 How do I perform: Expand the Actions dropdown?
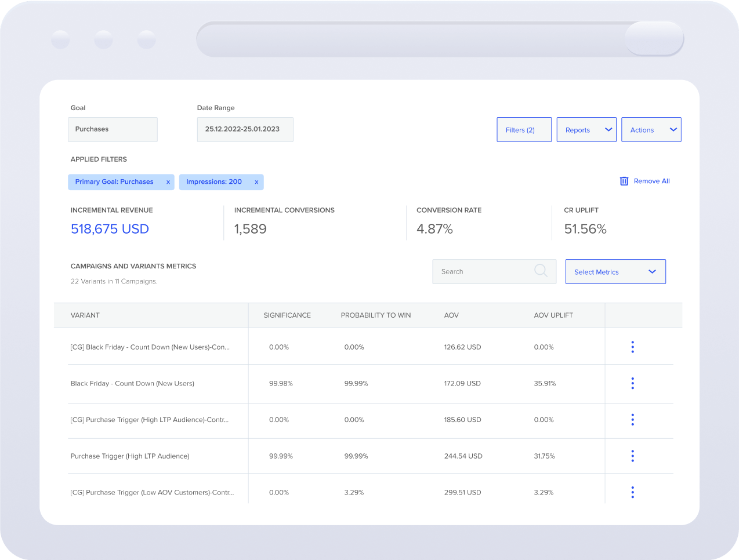coord(651,130)
